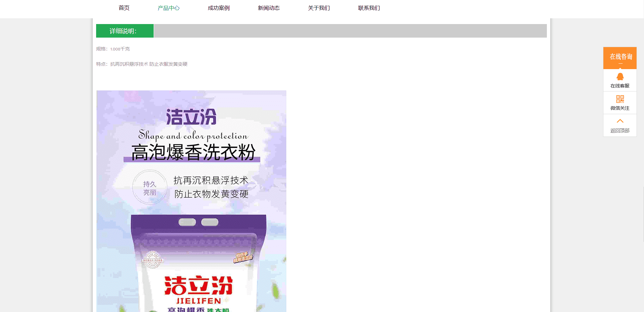
Task: Go to the 成功案例 page
Action: 219,8
